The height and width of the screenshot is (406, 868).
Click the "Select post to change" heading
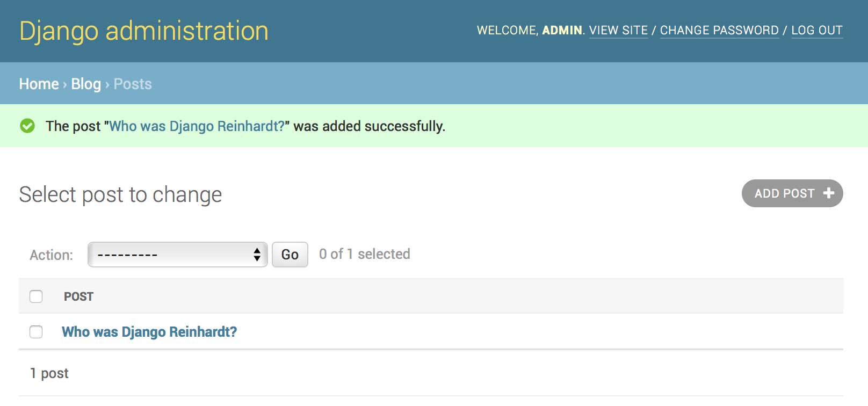click(x=120, y=194)
